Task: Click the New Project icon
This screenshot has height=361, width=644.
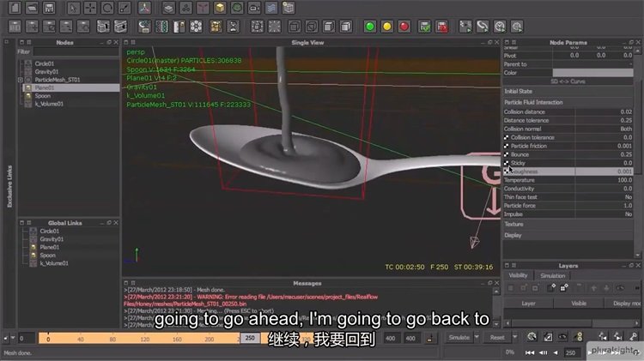Action: [15, 8]
